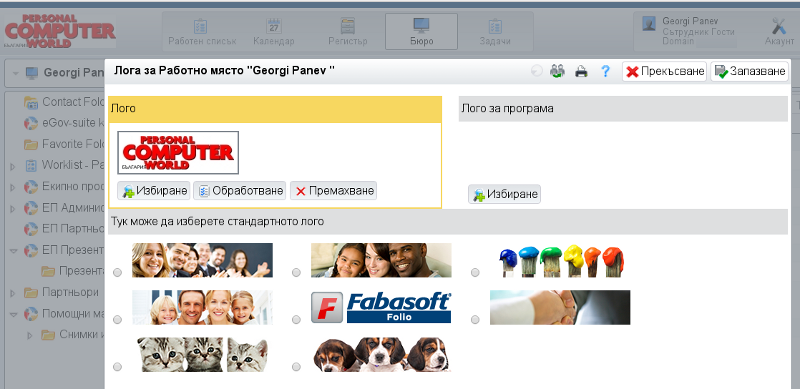This screenshot has width=800, height=389.
Task: Open the blue question mark help icon
Action: [605, 71]
